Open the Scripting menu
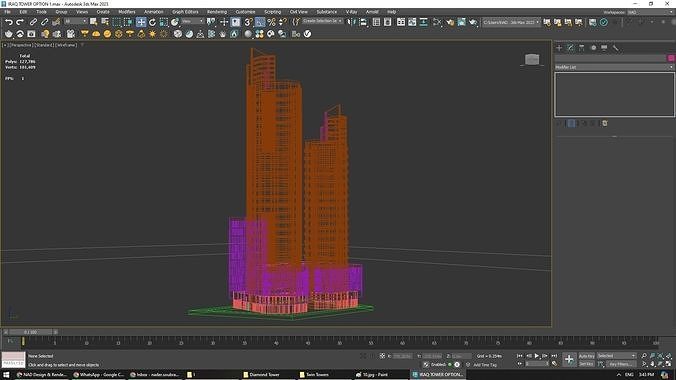This screenshot has height=380, width=676. click(x=272, y=12)
